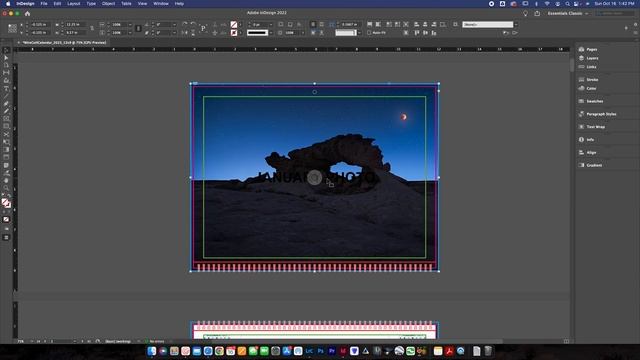The height and width of the screenshot is (360, 640).
Task: Click the content grabber circle on image
Action: (x=314, y=178)
